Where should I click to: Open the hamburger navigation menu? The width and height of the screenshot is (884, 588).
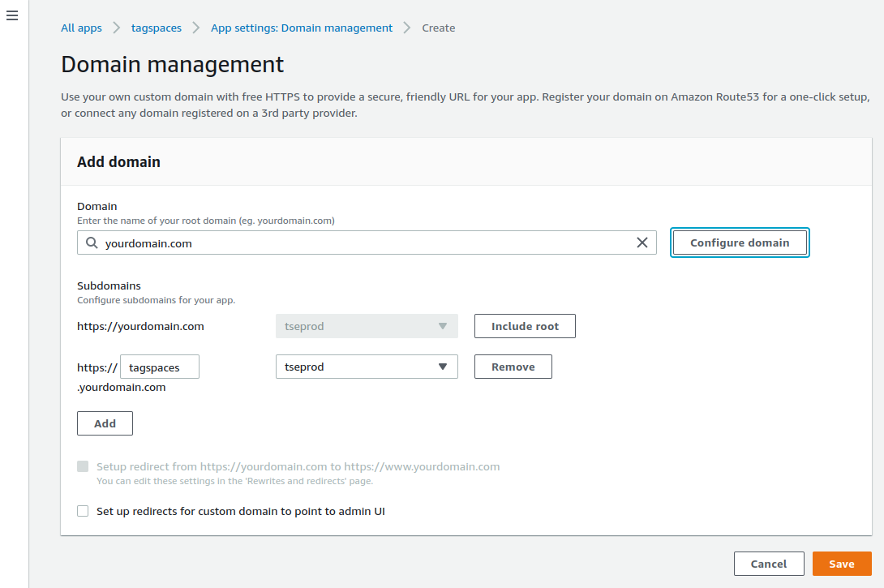12,15
